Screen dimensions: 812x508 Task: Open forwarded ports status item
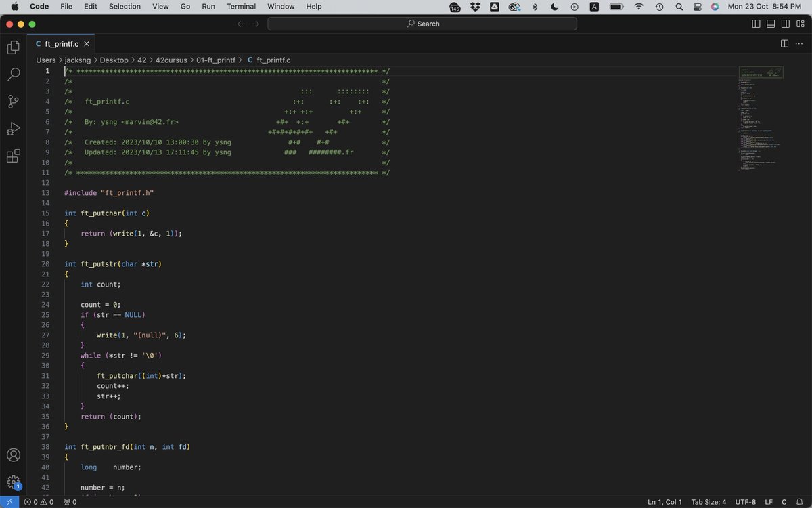pos(70,502)
